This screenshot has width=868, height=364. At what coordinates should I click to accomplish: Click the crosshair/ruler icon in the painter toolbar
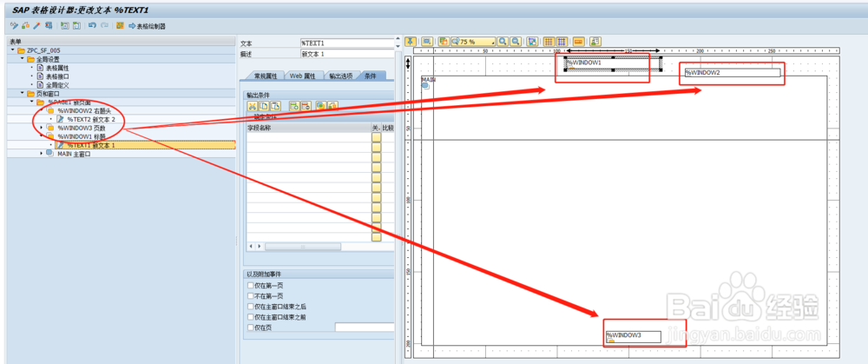[578, 42]
